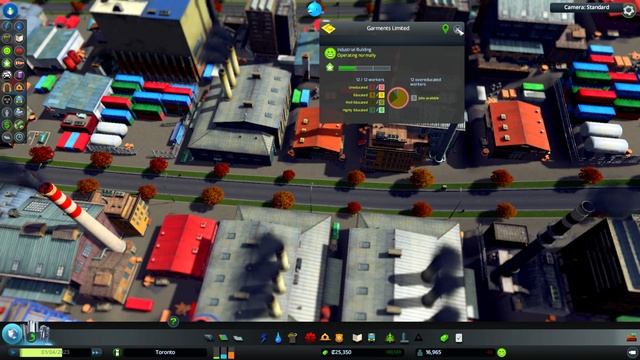Open city info icon beside Toronto

pos(117,352)
